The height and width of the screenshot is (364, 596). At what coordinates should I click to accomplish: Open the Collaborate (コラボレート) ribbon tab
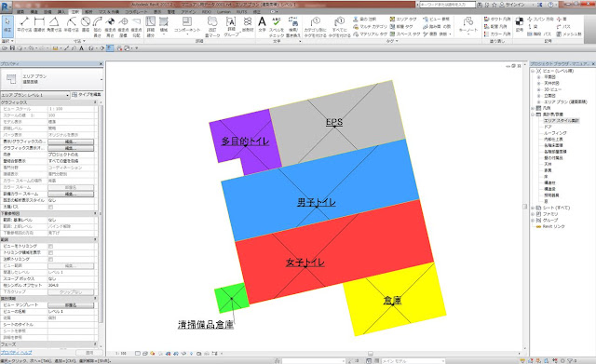point(136,12)
